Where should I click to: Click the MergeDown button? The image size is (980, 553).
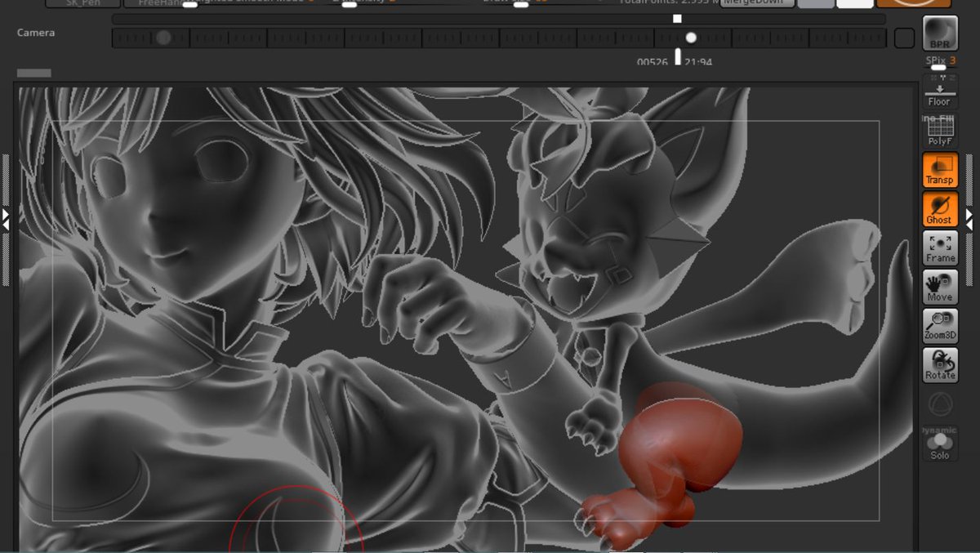757,3
